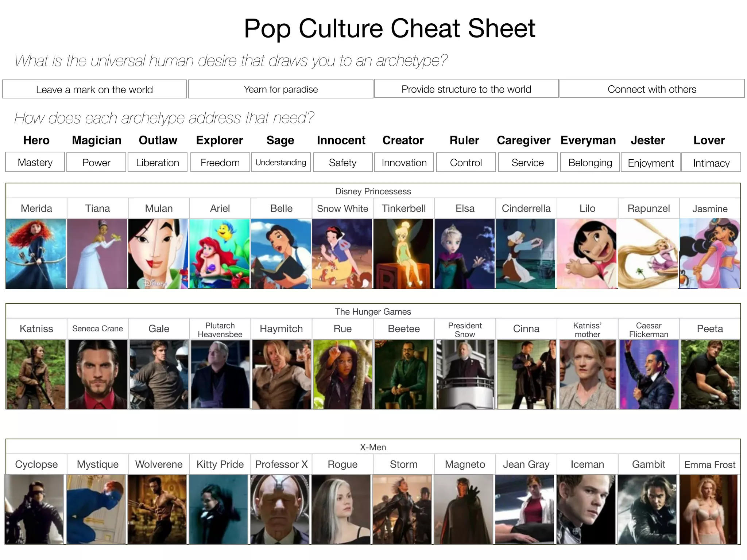The height and width of the screenshot is (560, 747).
Task: Click the Ariel mermaid picture
Action: [x=220, y=254]
